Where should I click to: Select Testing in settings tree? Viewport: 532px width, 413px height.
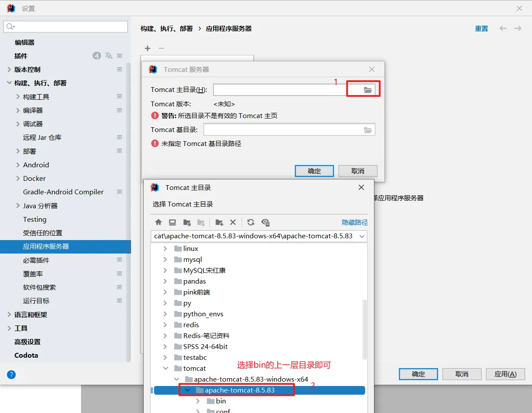pos(35,219)
